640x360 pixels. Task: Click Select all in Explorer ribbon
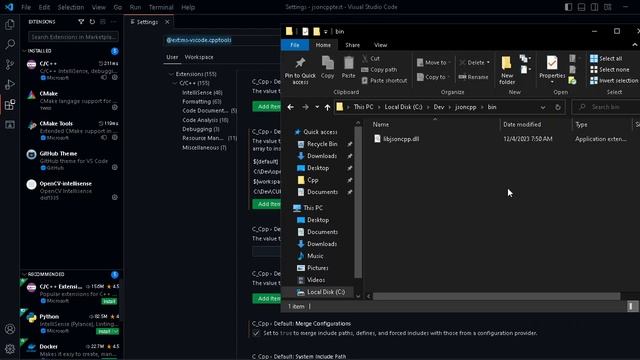pos(606,58)
